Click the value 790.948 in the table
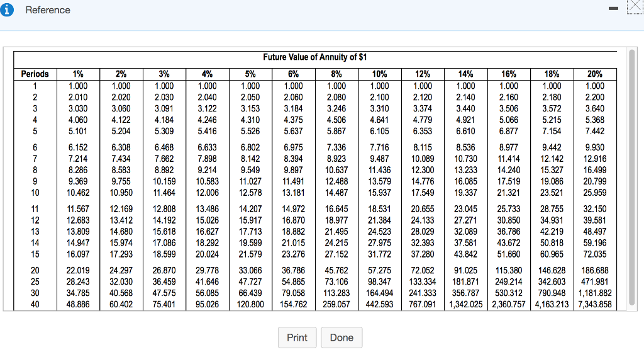644x352 pixels. [552, 293]
